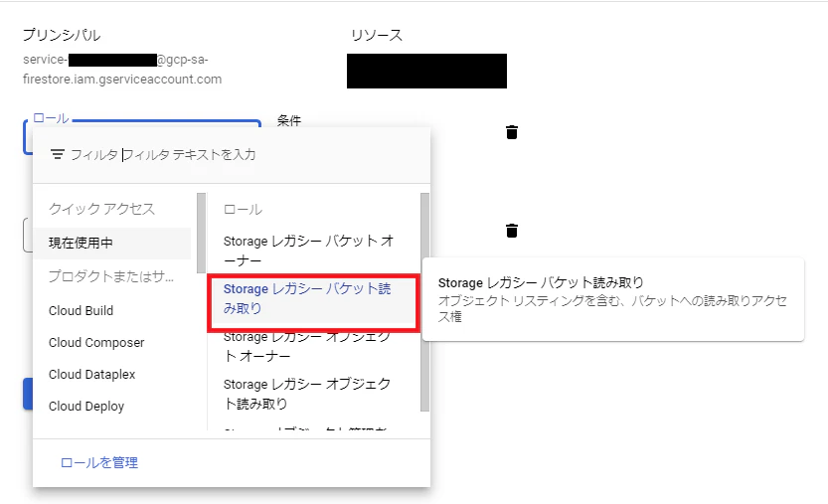Click the product list scrollbar thumb
This screenshot has width=828, height=504.
coord(201,233)
